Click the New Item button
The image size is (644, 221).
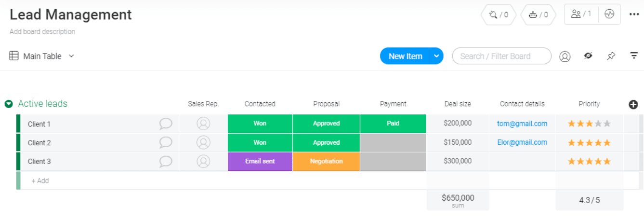click(405, 56)
